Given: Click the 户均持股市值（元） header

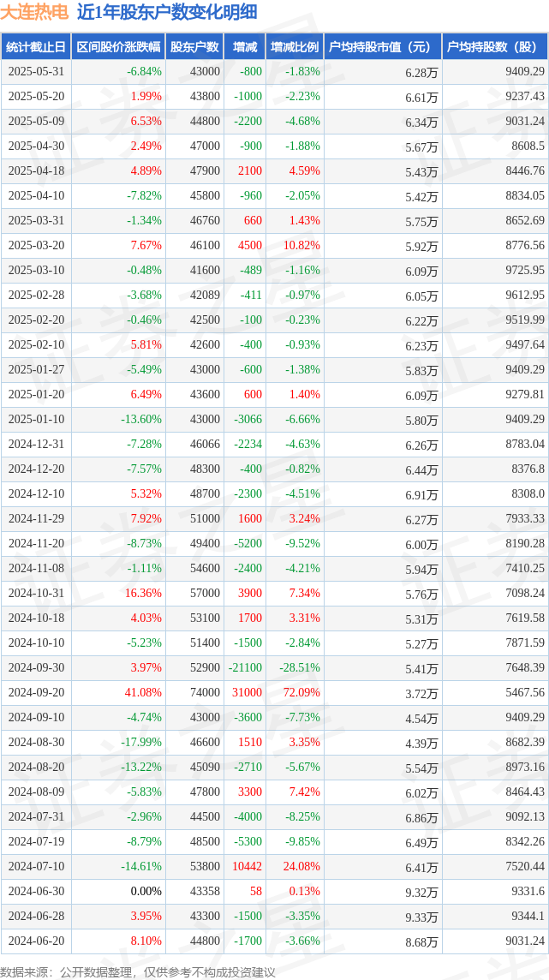Looking at the screenshot, I should click(x=384, y=47).
